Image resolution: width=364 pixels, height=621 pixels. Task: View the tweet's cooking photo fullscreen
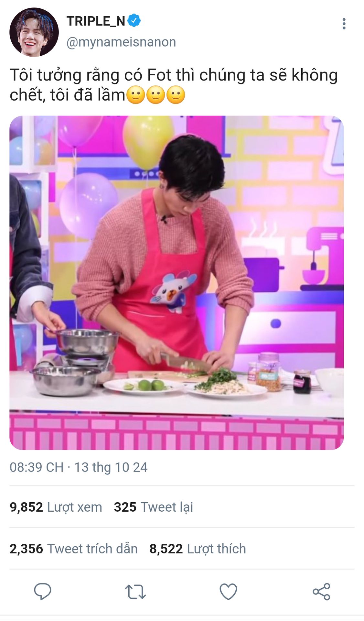177,283
